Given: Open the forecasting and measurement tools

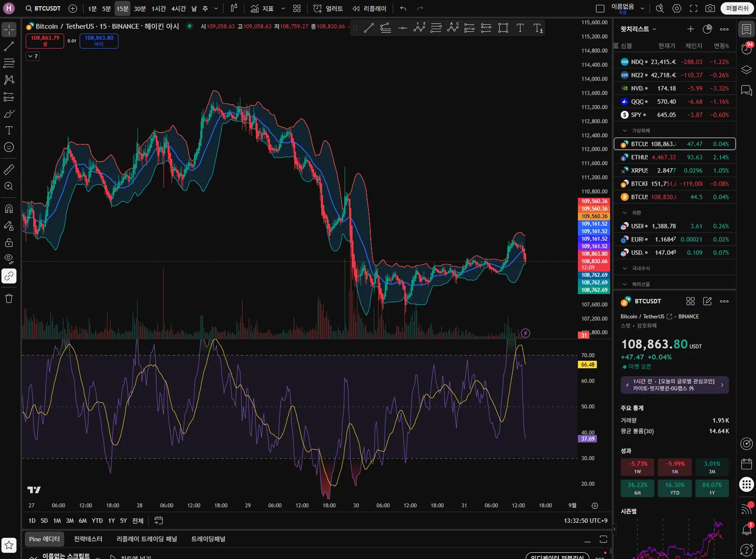Looking at the screenshot, I should [9, 97].
